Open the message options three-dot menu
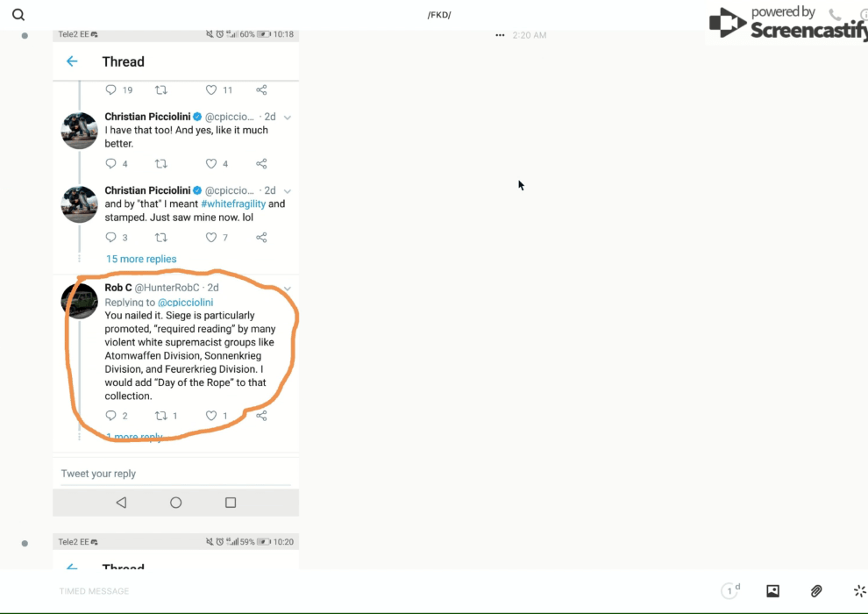Viewport: 868px width, 614px height. (500, 35)
